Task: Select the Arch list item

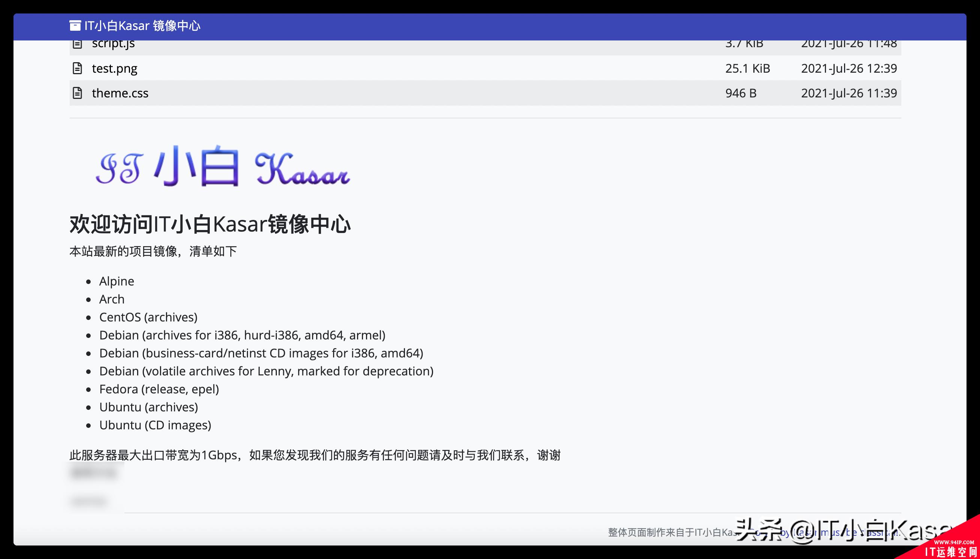Action: pos(112,299)
